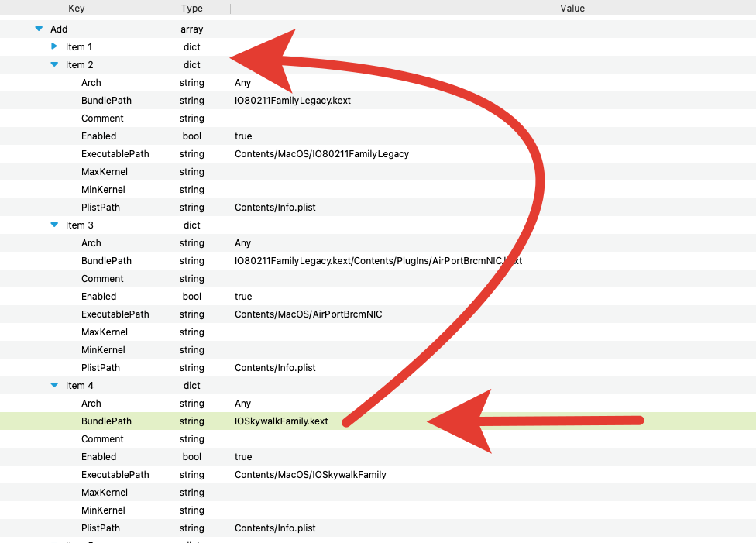This screenshot has width=756, height=543.
Task: Select the IO80211FamilyLegacy.kext BundlePath value
Action: [292, 101]
